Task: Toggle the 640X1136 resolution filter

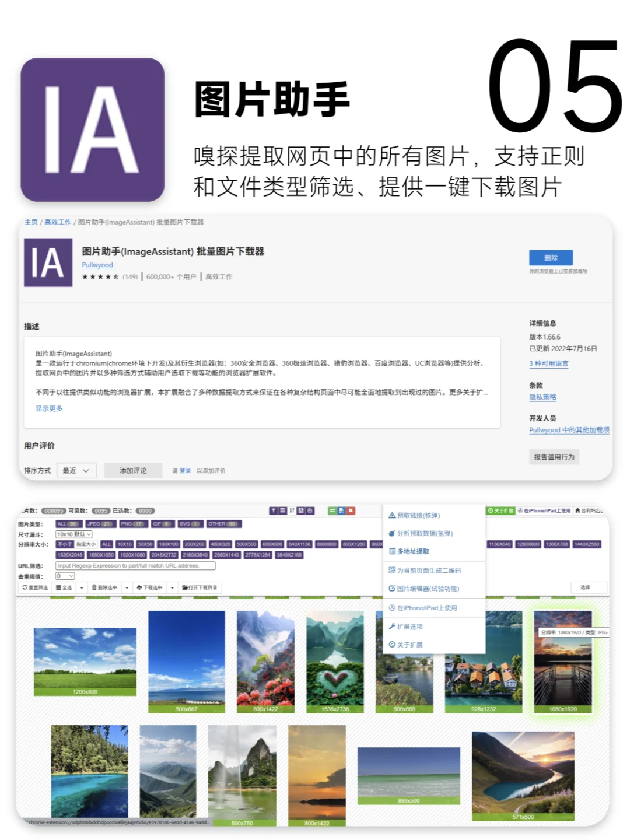Action: click(299, 544)
